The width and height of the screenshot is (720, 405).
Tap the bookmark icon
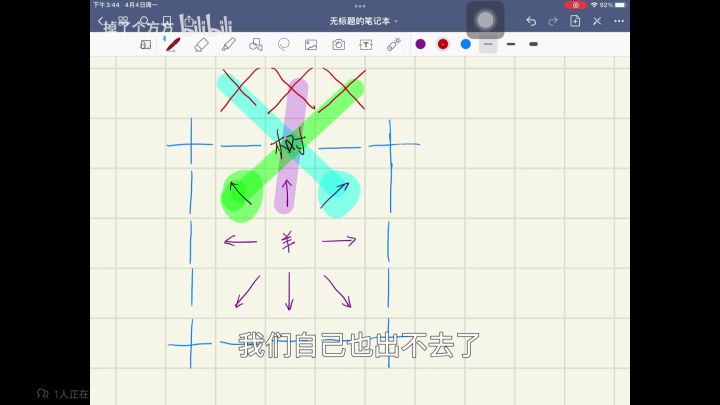pyautogui.click(x=167, y=21)
